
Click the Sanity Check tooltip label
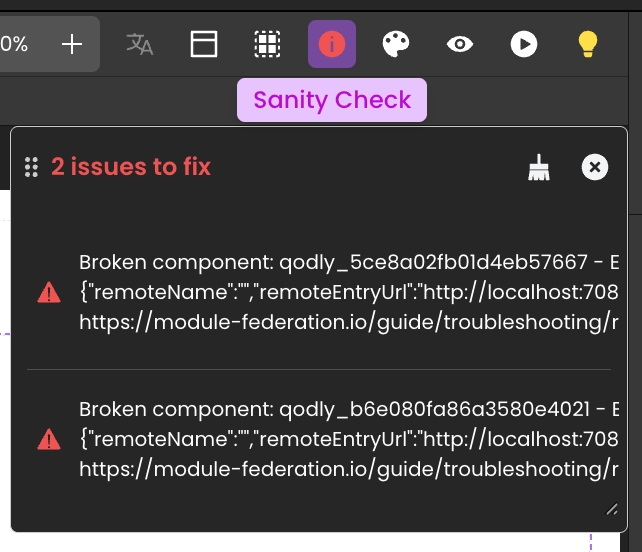tap(332, 100)
